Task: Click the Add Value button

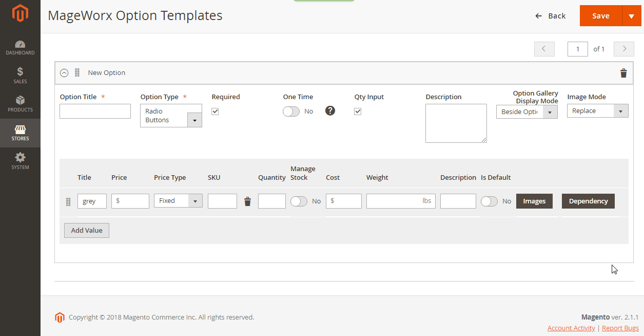Action: click(x=87, y=231)
